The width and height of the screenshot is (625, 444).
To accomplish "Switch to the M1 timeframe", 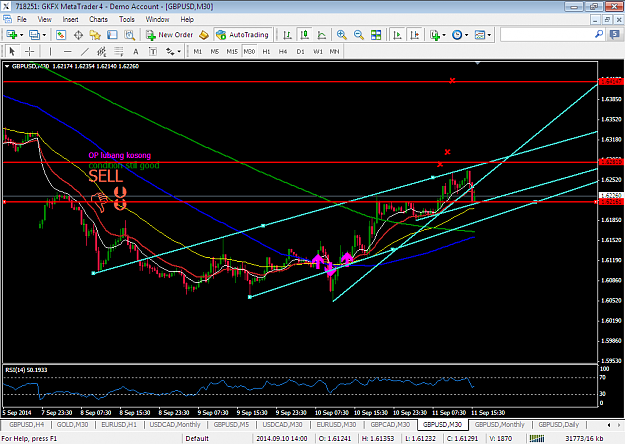I will (198, 51).
